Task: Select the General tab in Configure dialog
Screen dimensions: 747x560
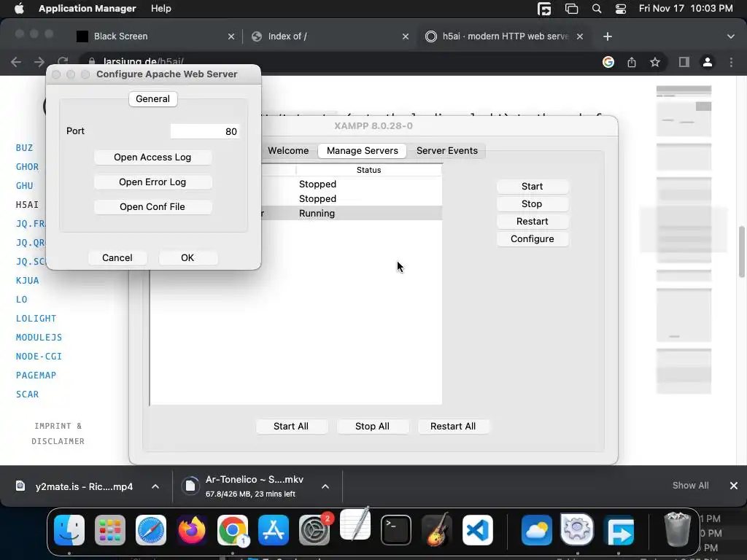Action: pyautogui.click(x=153, y=99)
